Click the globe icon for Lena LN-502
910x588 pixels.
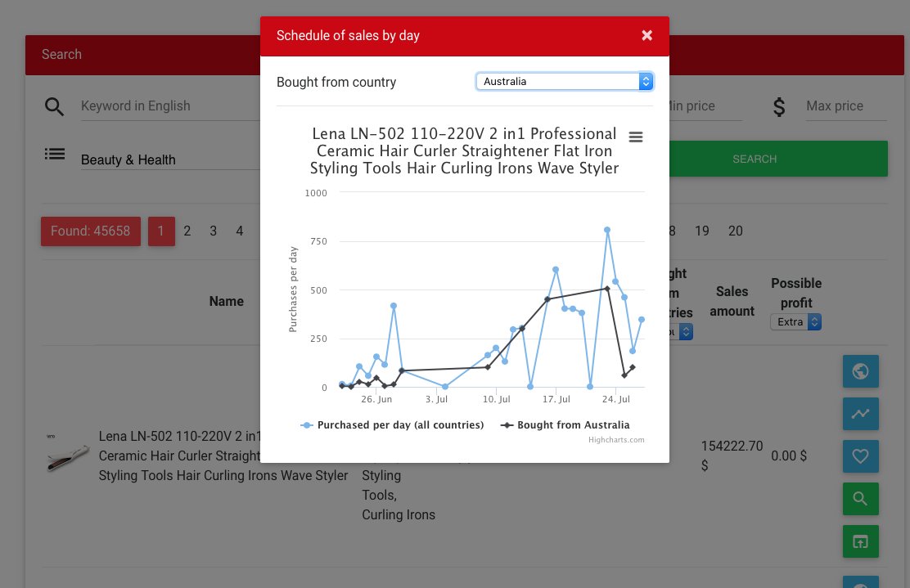(x=860, y=371)
